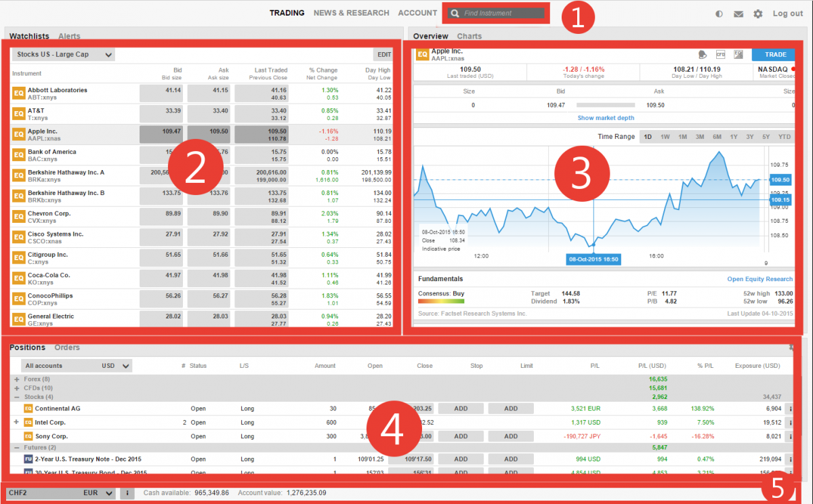Click Abbott Laboratories bid price 41.14
Image resolution: width=813 pixels, height=504 pixels.
click(161, 93)
